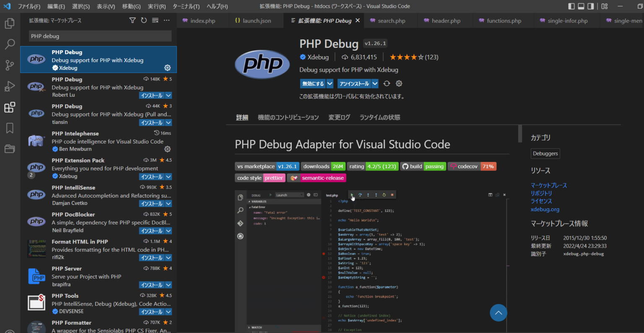
Task: Open the Extensions view in the activity bar
Action: tap(10, 107)
